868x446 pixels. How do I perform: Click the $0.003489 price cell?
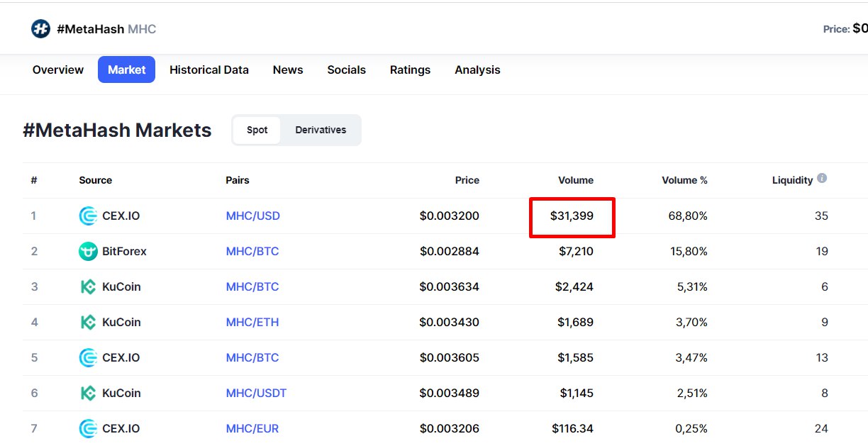[450, 393]
